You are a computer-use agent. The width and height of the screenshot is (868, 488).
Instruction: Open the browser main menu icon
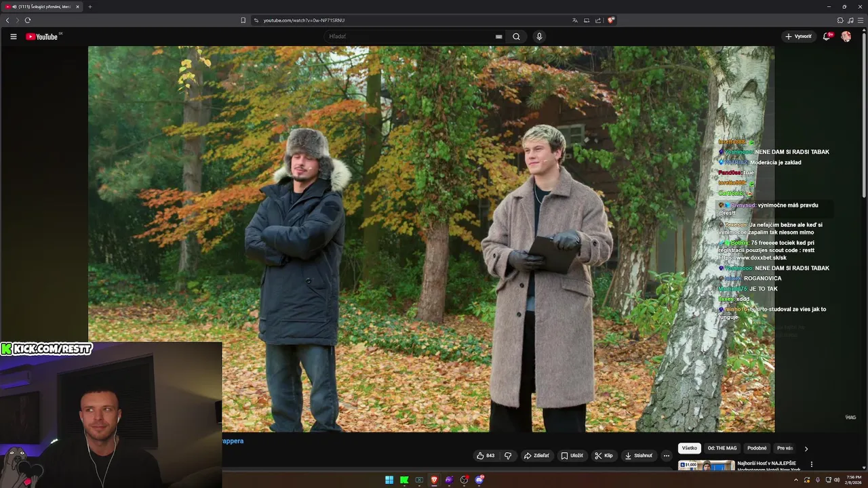pos(861,20)
